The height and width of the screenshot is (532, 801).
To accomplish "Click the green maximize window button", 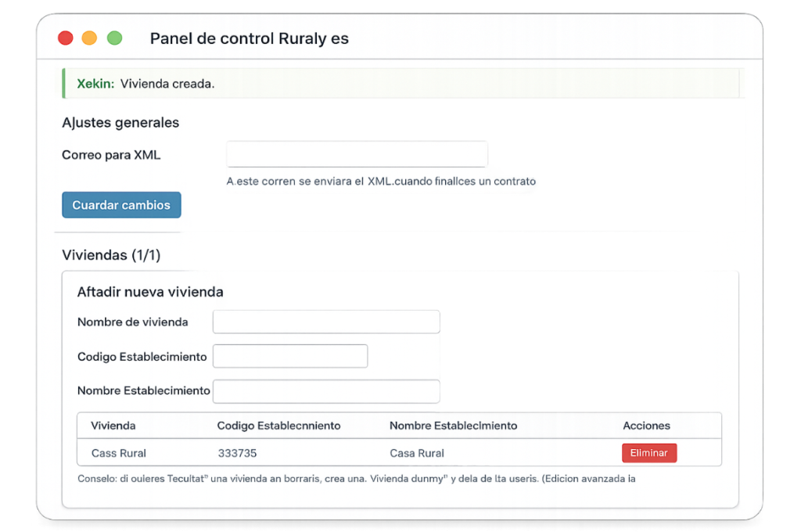I will (x=114, y=38).
